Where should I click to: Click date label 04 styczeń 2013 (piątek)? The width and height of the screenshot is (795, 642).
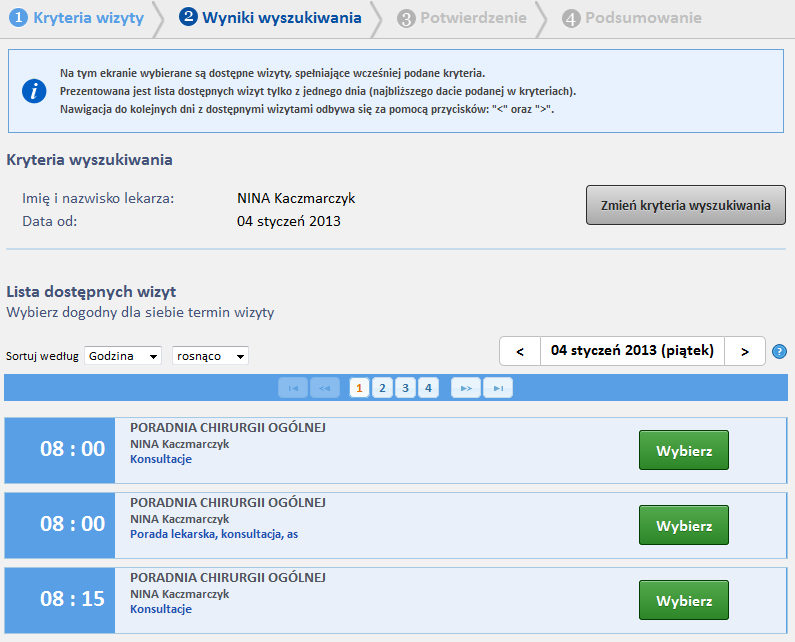(632, 351)
